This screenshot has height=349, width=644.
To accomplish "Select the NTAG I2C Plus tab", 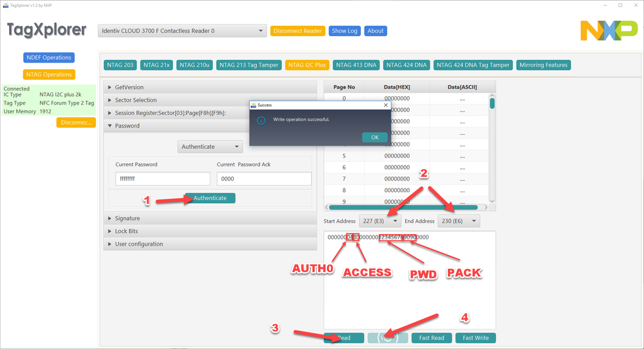I will click(307, 65).
